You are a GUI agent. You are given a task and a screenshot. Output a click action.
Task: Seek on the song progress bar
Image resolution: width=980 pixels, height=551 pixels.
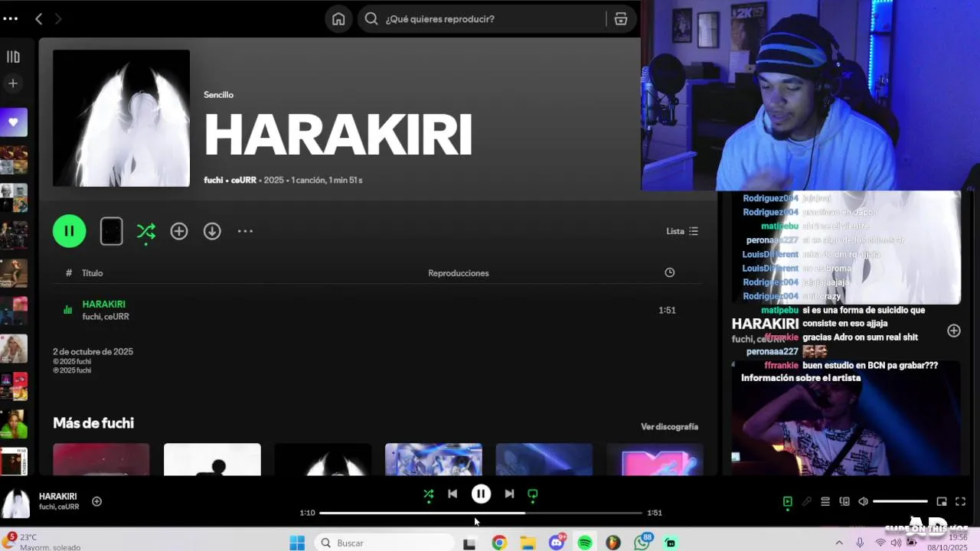coord(481,513)
